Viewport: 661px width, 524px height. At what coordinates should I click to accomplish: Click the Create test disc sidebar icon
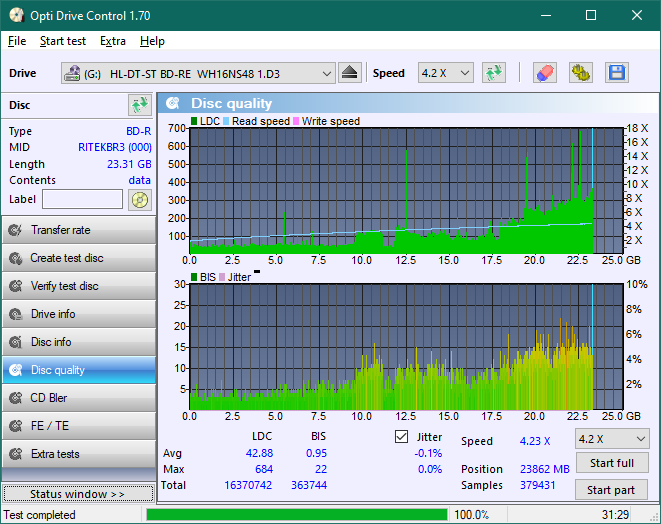tap(16, 258)
